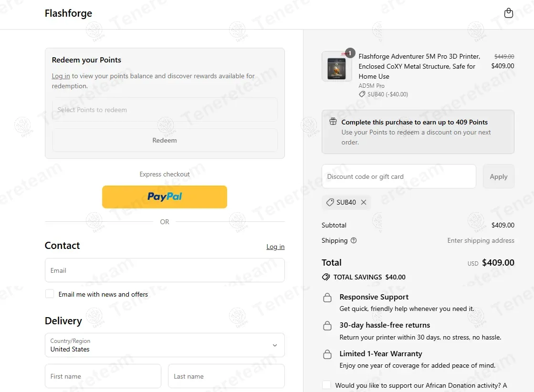The height and width of the screenshot is (392, 534).
Task: Click the lock icon beside 30-day hassle-free returns
Action: coord(327,326)
